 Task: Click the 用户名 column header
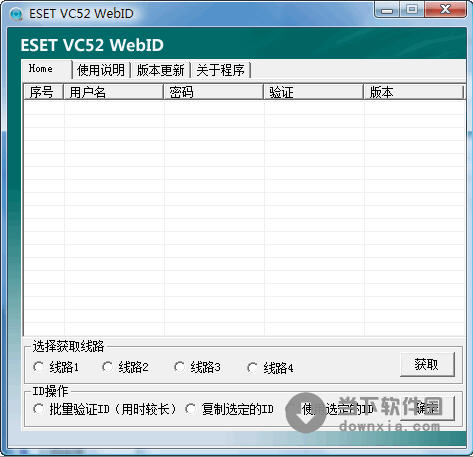click(113, 92)
